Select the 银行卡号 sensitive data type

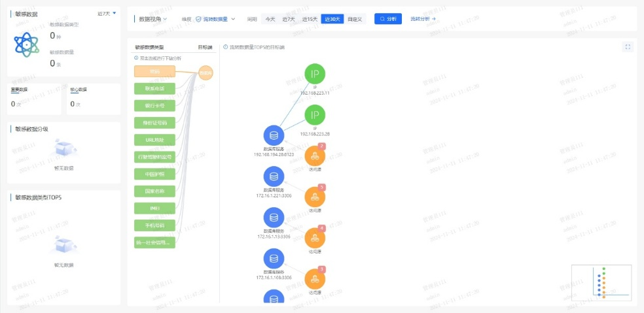[x=154, y=105]
